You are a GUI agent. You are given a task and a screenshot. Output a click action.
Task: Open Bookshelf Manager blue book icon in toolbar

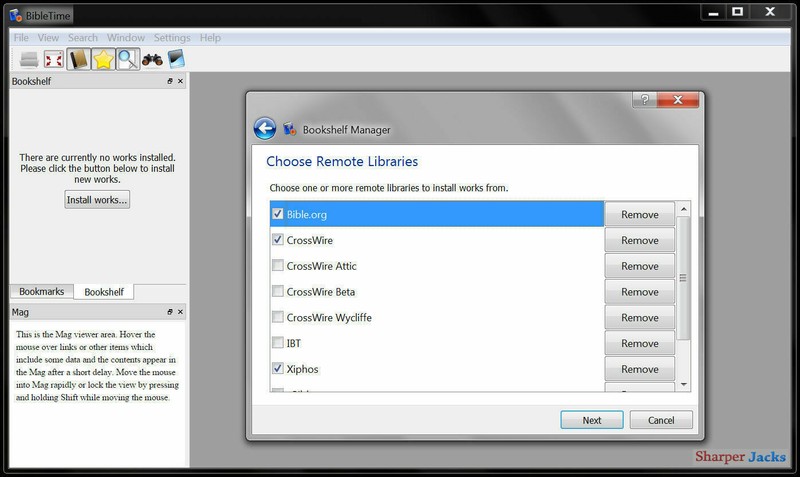(176, 59)
